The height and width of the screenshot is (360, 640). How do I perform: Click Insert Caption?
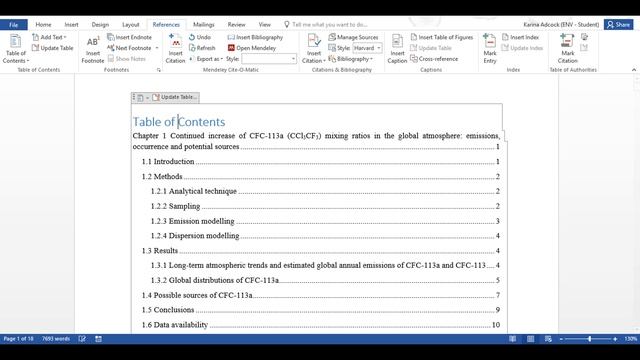(x=397, y=49)
